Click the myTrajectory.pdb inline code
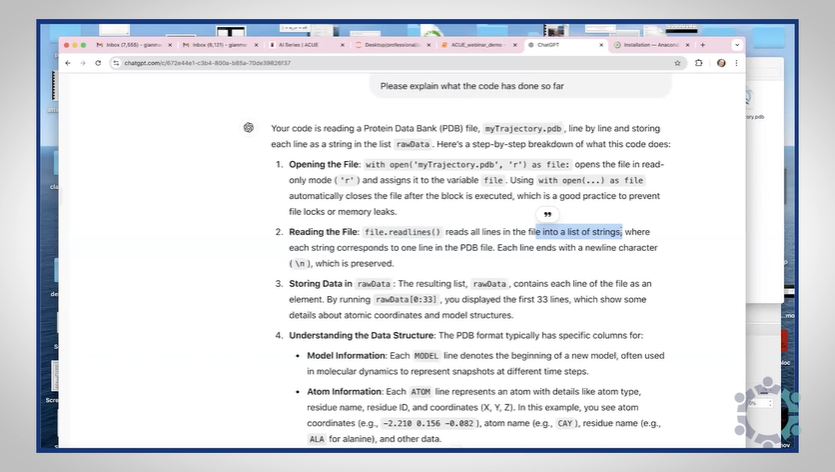The width and height of the screenshot is (835, 472). click(x=523, y=128)
